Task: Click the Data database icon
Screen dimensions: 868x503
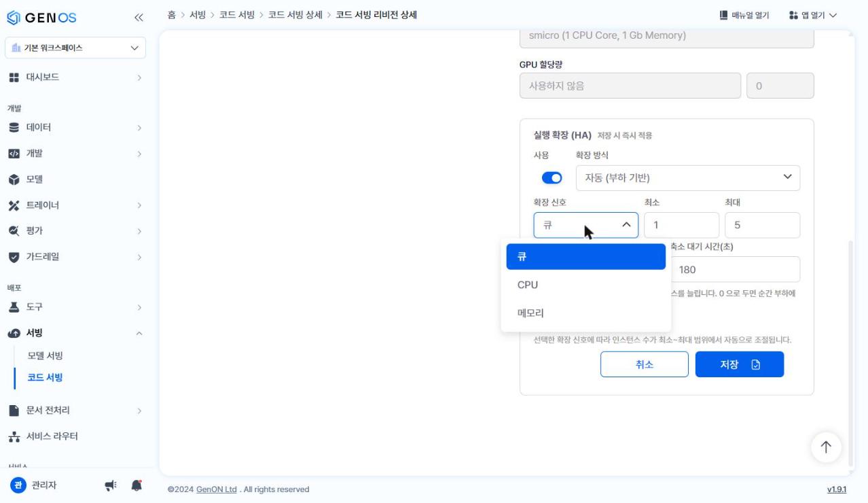Action: 14,128
